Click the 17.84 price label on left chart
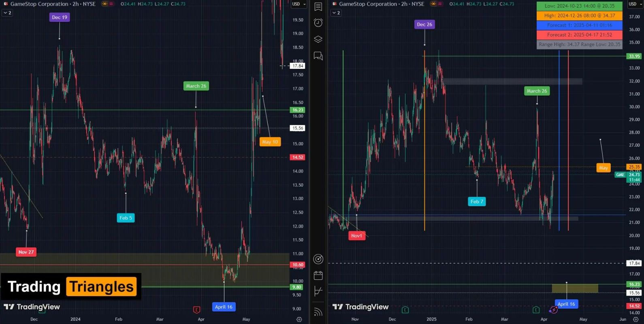The image size is (644, 324). point(298,66)
